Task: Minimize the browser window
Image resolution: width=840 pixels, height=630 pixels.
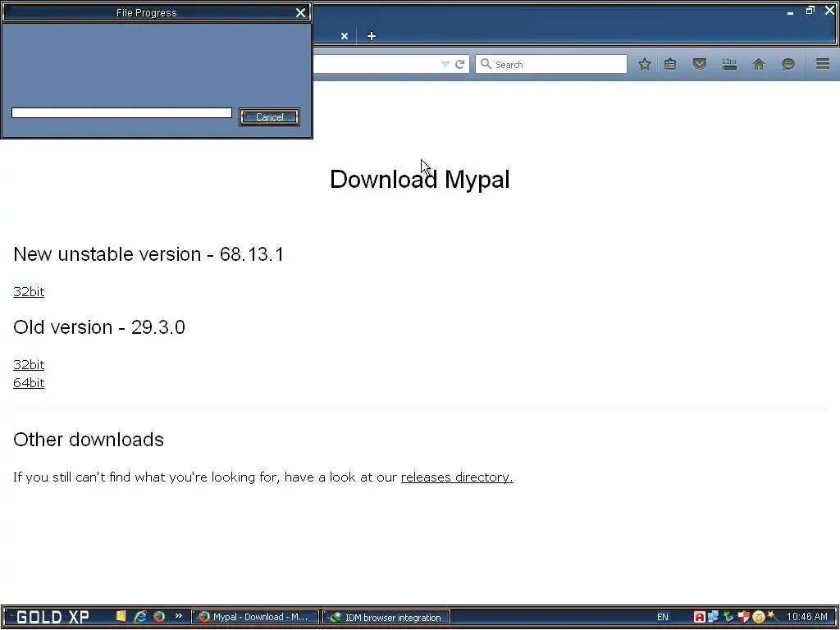Action: pyautogui.click(x=790, y=11)
